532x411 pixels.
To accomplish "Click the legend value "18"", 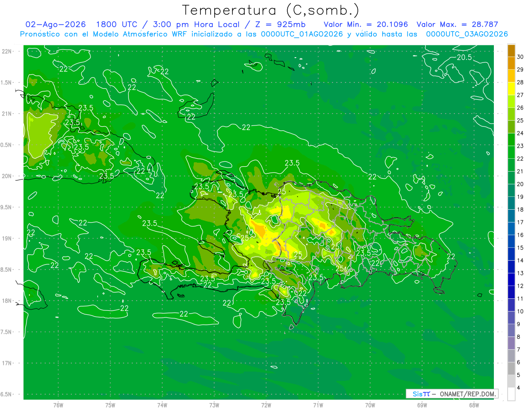I will coord(520,209).
